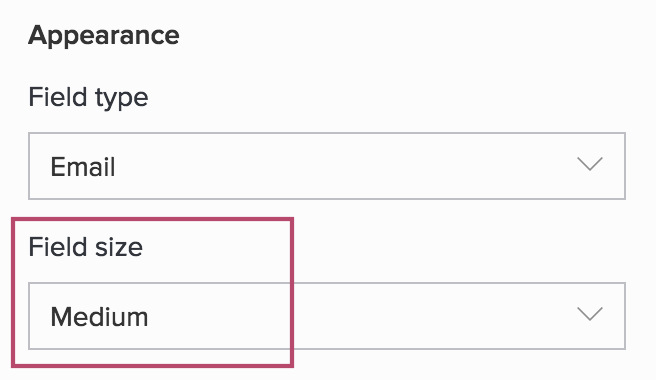Click the Appearance section heading
This screenshot has height=380, width=656.
coord(104,36)
